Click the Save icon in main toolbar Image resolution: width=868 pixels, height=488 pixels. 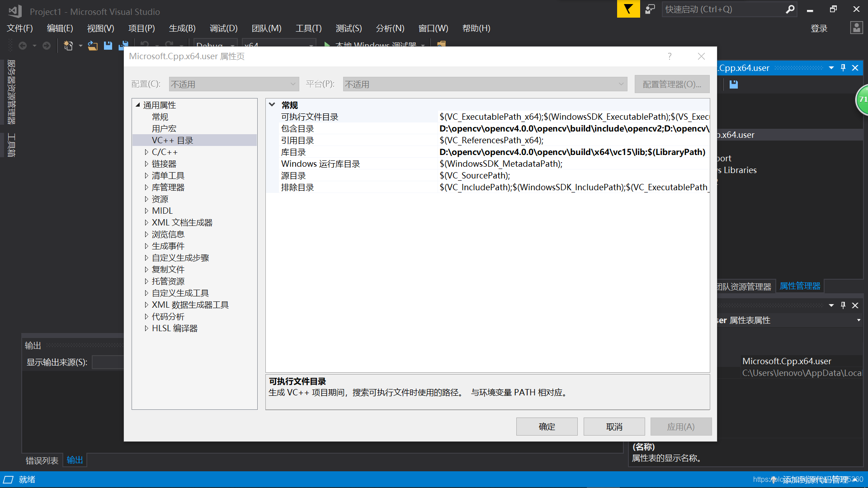pyautogui.click(x=108, y=46)
